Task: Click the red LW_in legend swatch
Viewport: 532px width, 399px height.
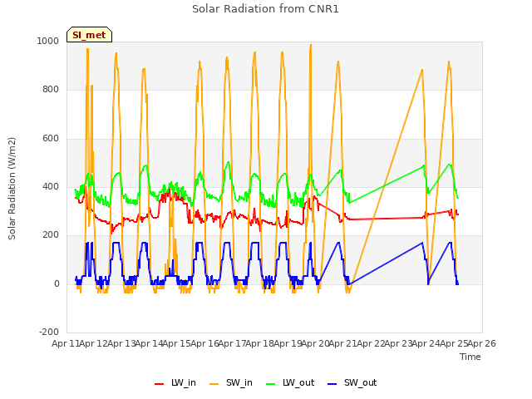Action: [x=159, y=384]
